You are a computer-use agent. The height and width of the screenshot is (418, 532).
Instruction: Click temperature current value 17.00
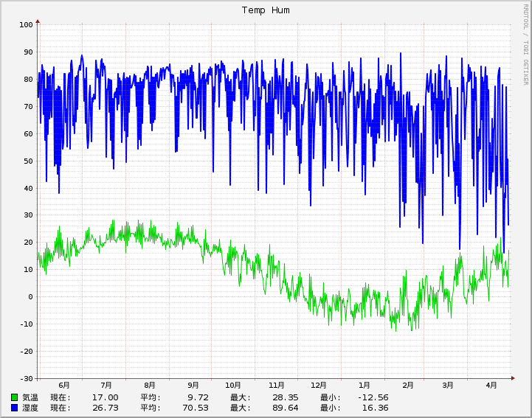pos(106,397)
